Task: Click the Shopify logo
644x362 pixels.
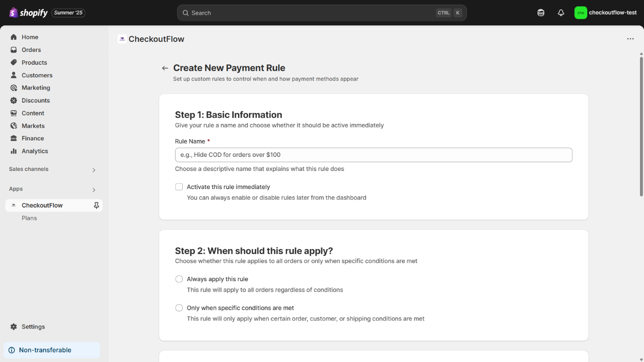Action: [28, 13]
